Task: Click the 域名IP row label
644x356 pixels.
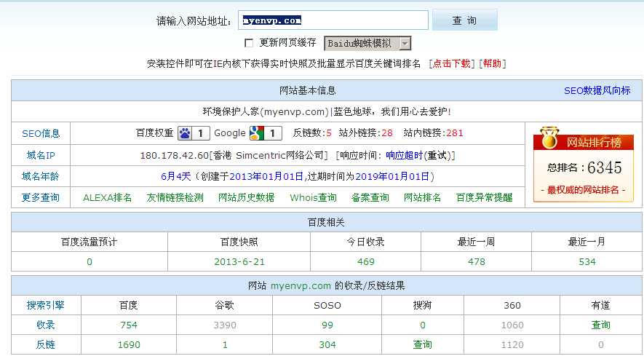Action: tap(41, 155)
